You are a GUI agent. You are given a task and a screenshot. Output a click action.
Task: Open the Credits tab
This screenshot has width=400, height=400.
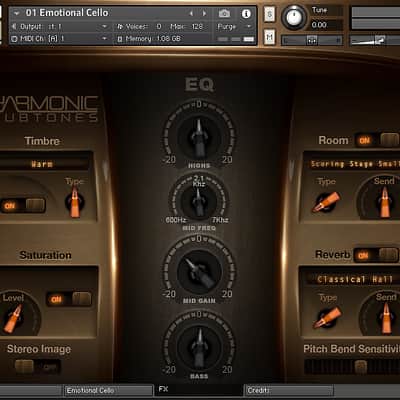pos(289,390)
